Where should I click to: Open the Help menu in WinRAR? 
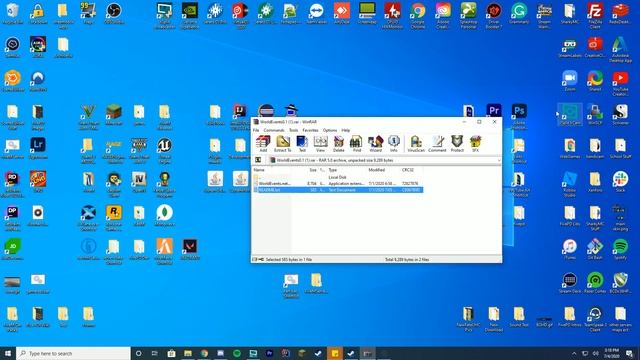pyautogui.click(x=346, y=130)
